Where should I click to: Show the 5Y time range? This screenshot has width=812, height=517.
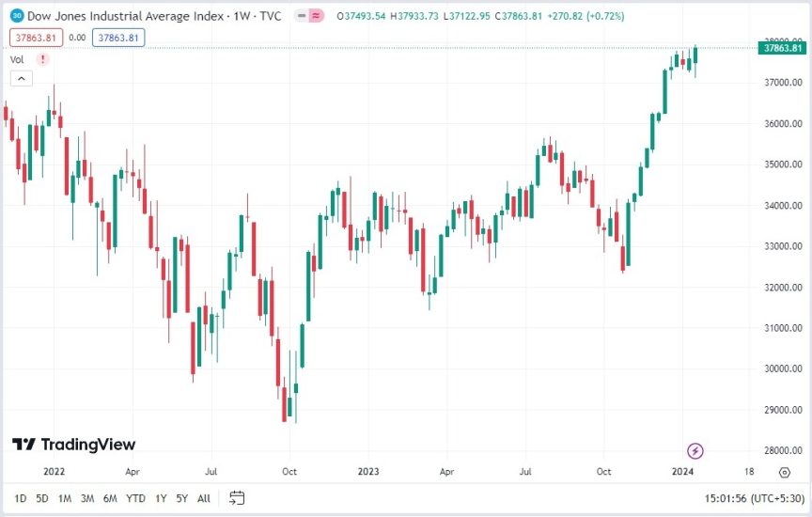[x=181, y=498]
